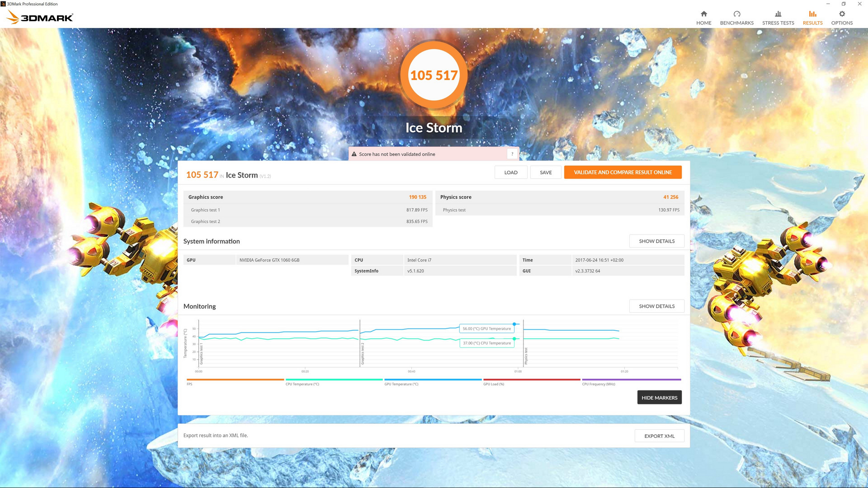868x488 pixels.
Task: Validate and compare result online
Action: 623,173
